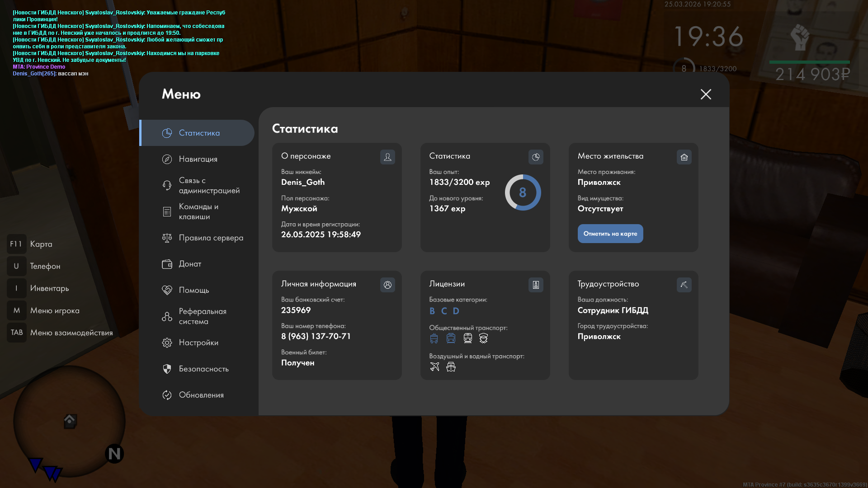Click the ship license icon
This screenshot has height=488, width=868.
click(x=451, y=366)
